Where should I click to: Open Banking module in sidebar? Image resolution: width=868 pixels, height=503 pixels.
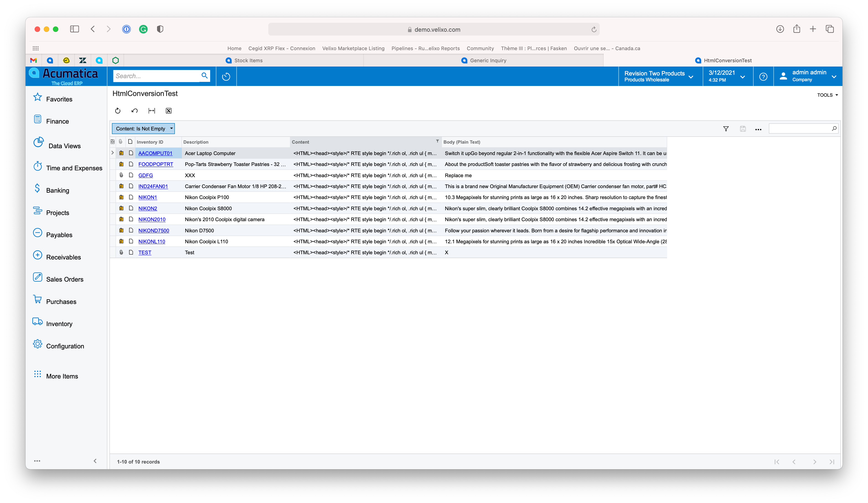click(57, 190)
